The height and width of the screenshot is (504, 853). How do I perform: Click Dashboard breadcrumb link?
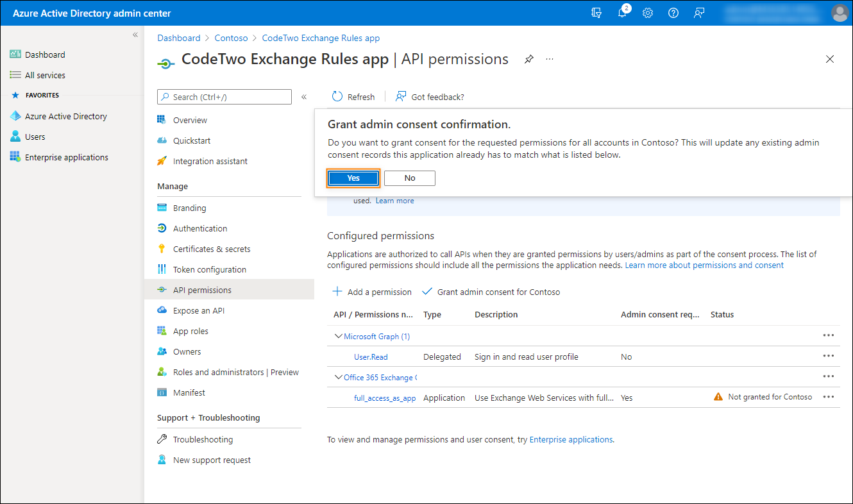(179, 38)
